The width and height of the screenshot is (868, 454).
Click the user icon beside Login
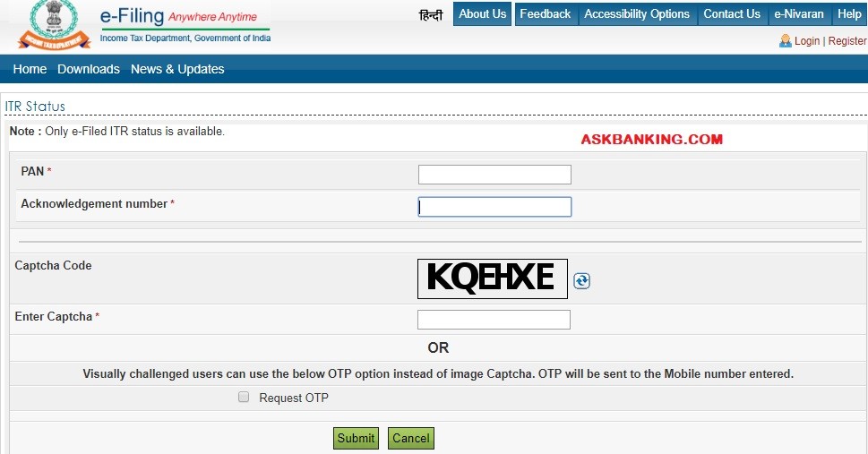pyautogui.click(x=785, y=41)
